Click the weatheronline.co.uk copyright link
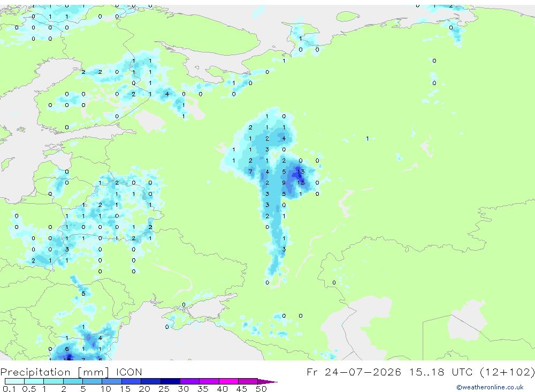The image size is (535, 392). click(490, 387)
